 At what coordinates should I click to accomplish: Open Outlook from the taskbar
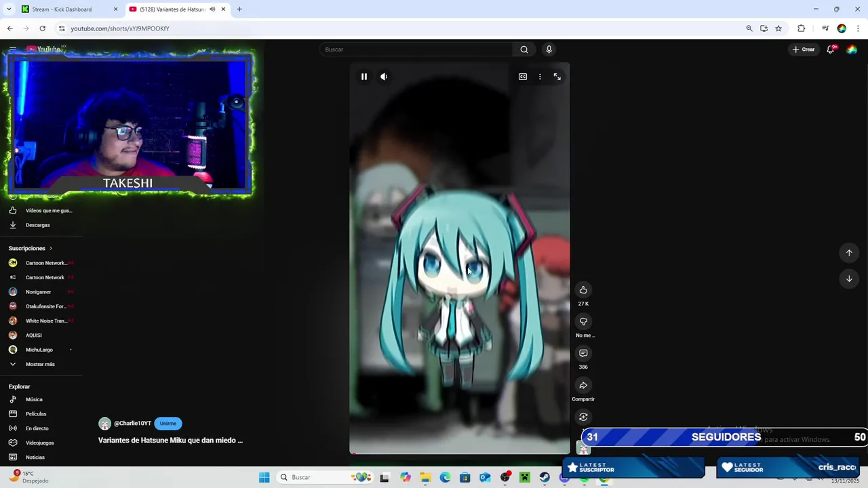485,477
